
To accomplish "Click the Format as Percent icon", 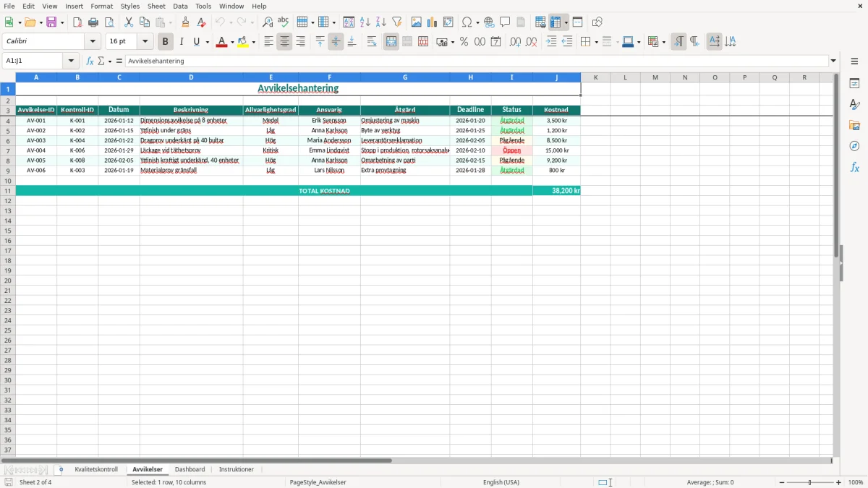I will pos(464,42).
